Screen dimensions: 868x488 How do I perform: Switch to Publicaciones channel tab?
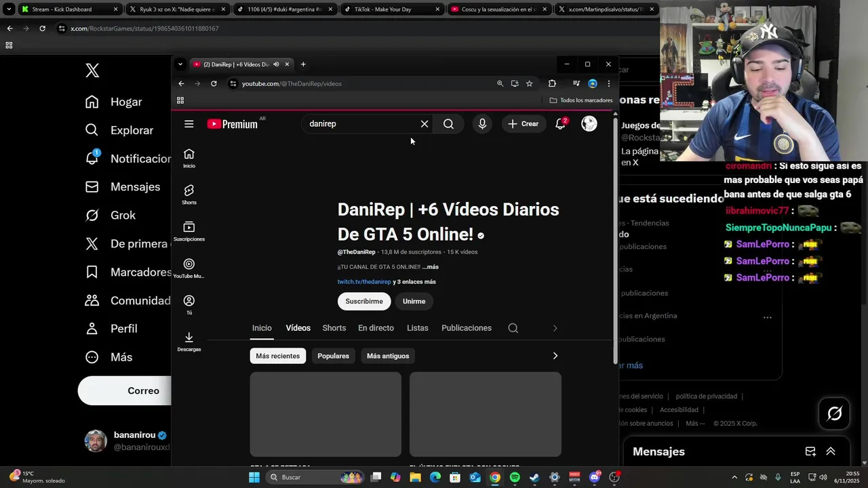pyautogui.click(x=467, y=328)
